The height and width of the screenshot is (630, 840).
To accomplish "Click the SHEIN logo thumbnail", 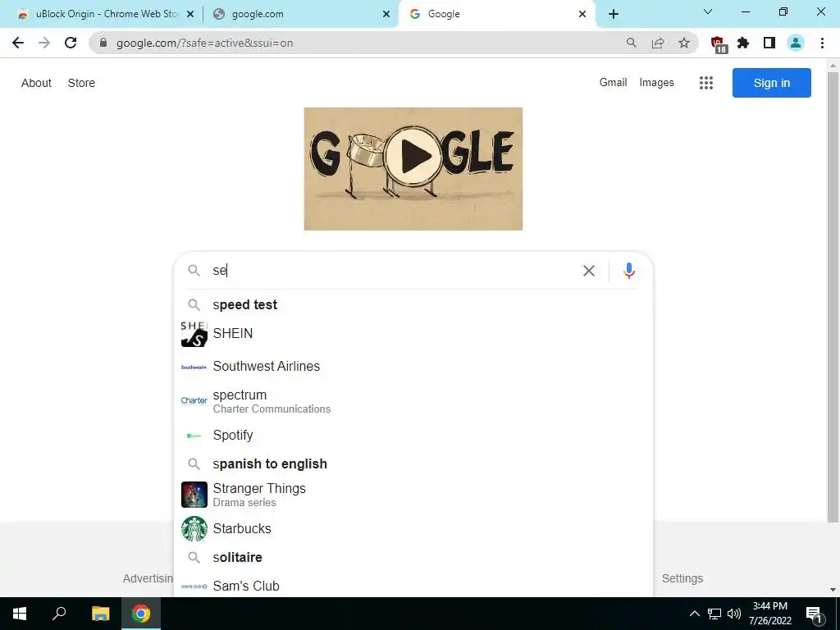I will point(194,334).
